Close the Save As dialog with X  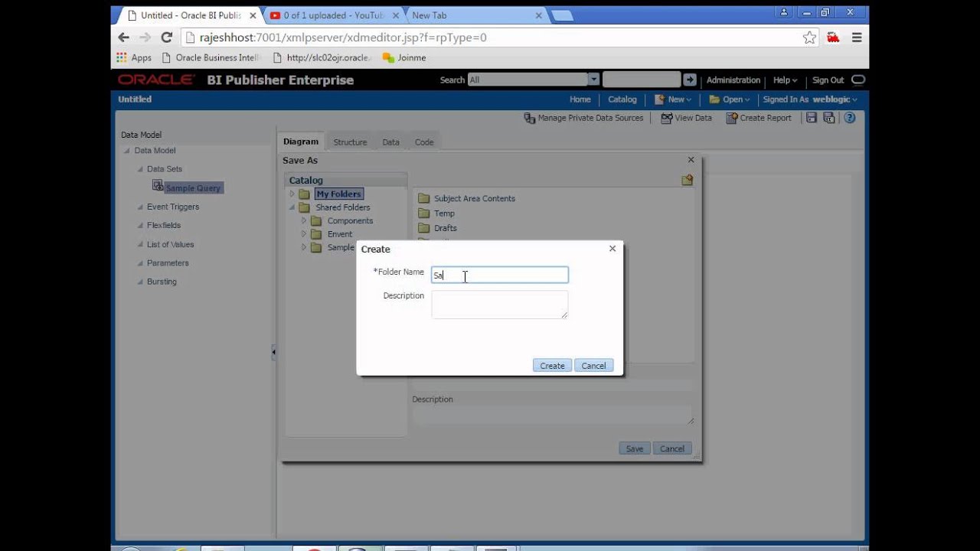[691, 160]
